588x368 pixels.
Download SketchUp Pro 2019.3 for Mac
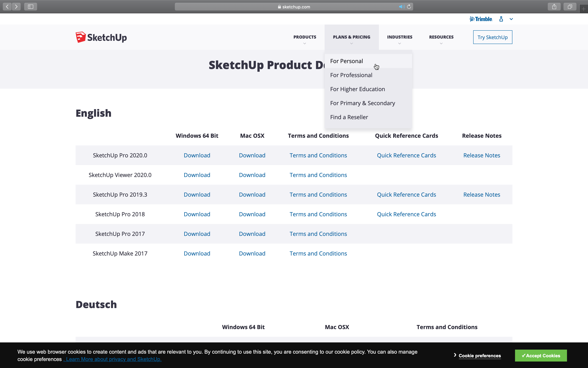coord(252,195)
